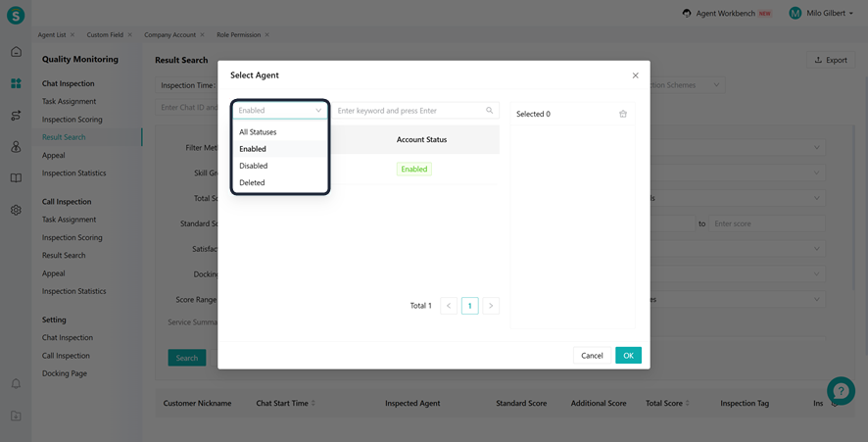
Task: Open Agent Workbench link
Action: coord(725,13)
